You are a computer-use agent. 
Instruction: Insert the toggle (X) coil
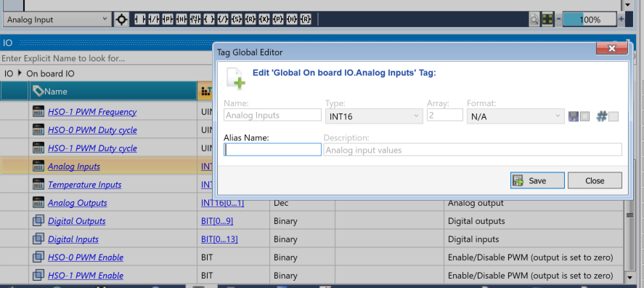(x=264, y=19)
